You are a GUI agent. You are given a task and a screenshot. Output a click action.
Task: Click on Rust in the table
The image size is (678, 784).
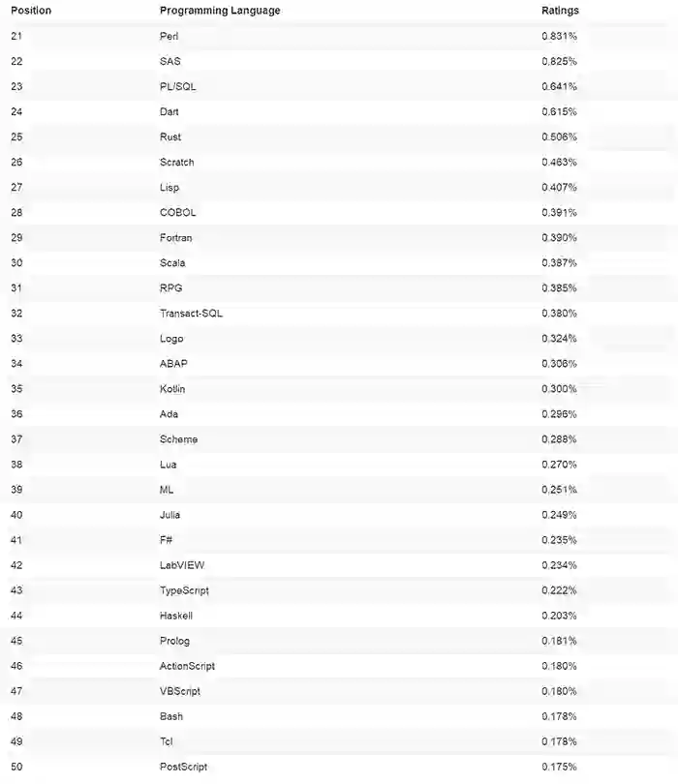click(170, 136)
